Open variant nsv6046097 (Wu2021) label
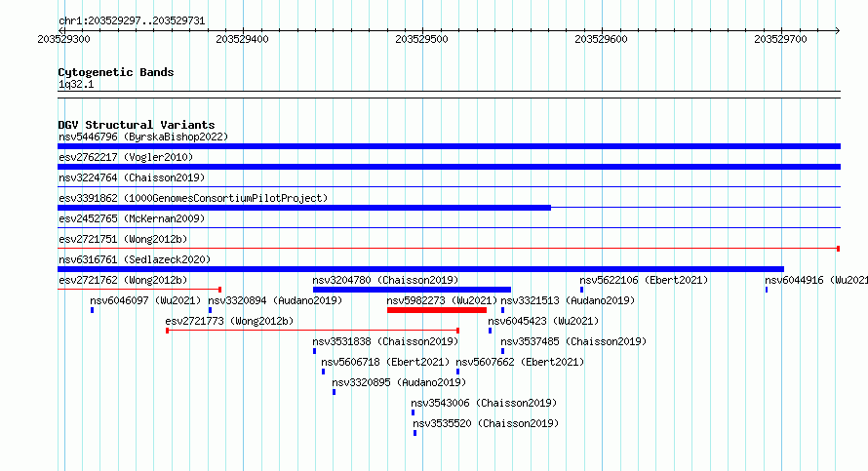 click(145, 300)
